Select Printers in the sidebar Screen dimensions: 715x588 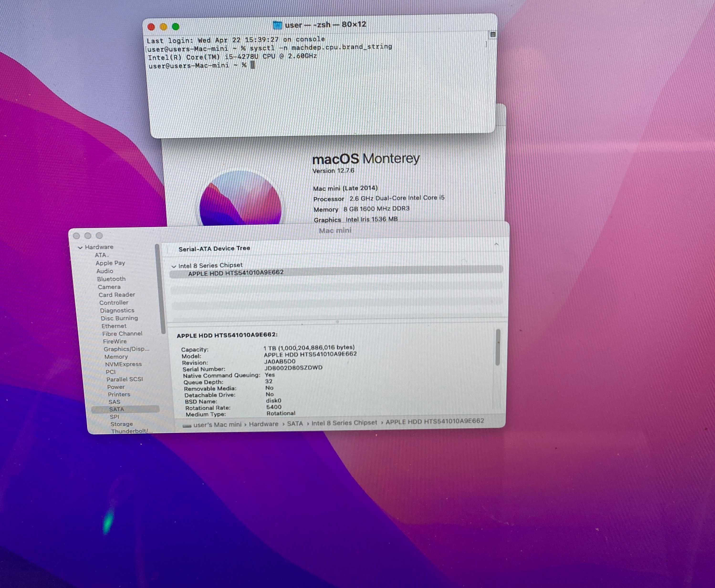[x=119, y=394]
